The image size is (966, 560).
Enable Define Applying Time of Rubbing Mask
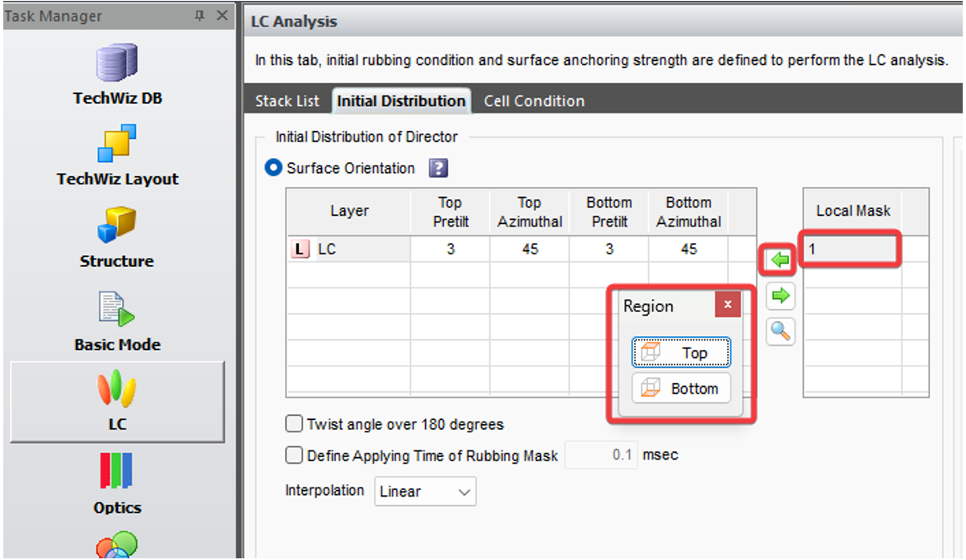294,455
